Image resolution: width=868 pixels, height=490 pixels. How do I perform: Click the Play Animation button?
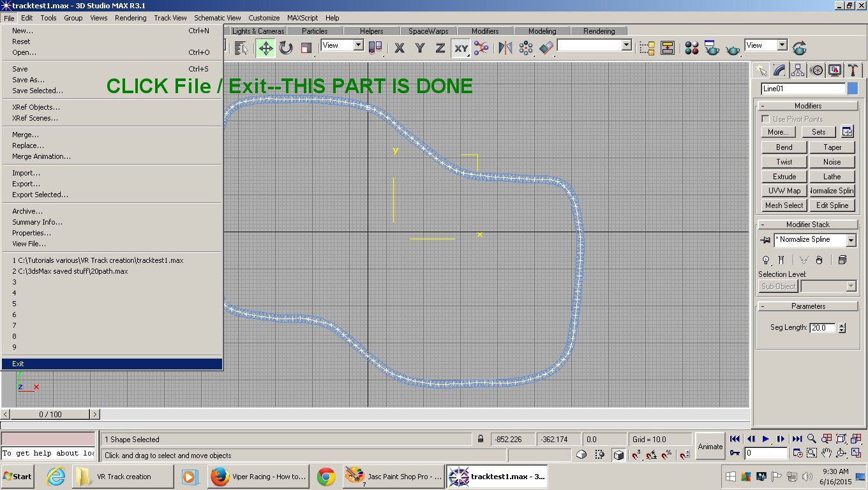tap(766, 439)
